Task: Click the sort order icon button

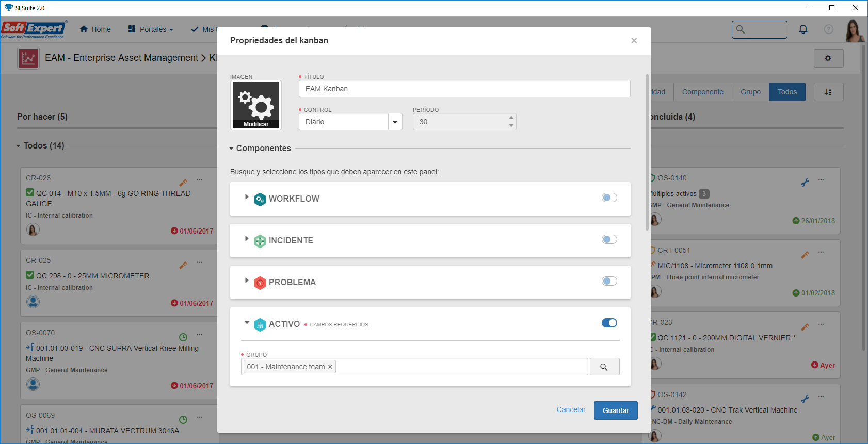Action: point(828,92)
